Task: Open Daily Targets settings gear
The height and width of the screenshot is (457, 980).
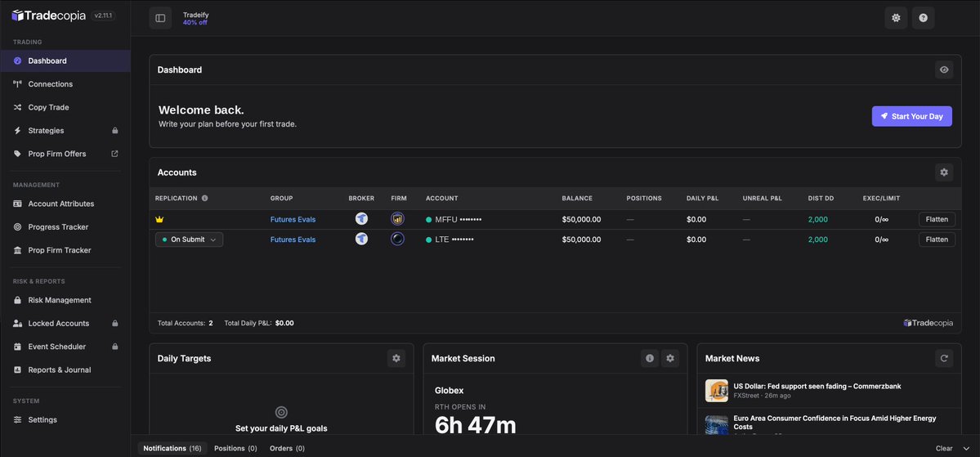Action: click(x=396, y=358)
